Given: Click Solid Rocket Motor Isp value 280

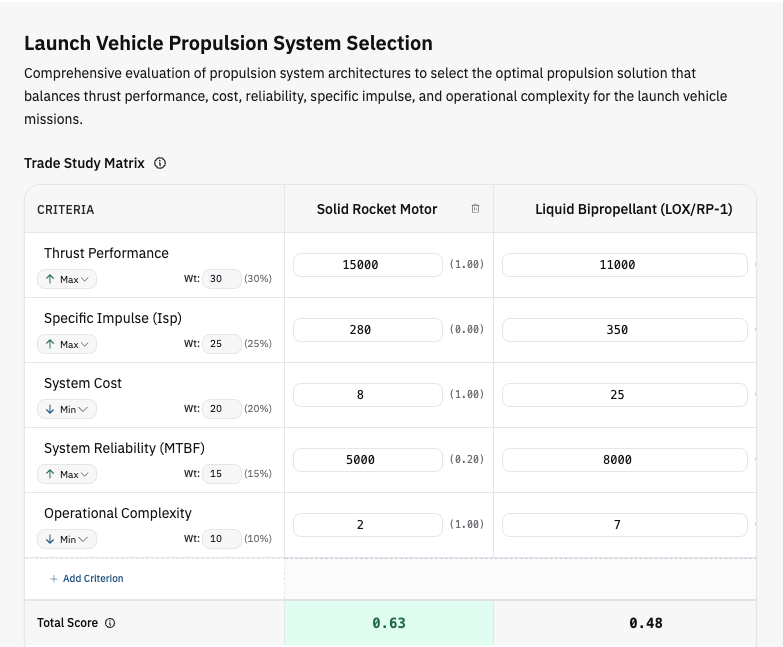Looking at the screenshot, I should pyautogui.click(x=368, y=329).
